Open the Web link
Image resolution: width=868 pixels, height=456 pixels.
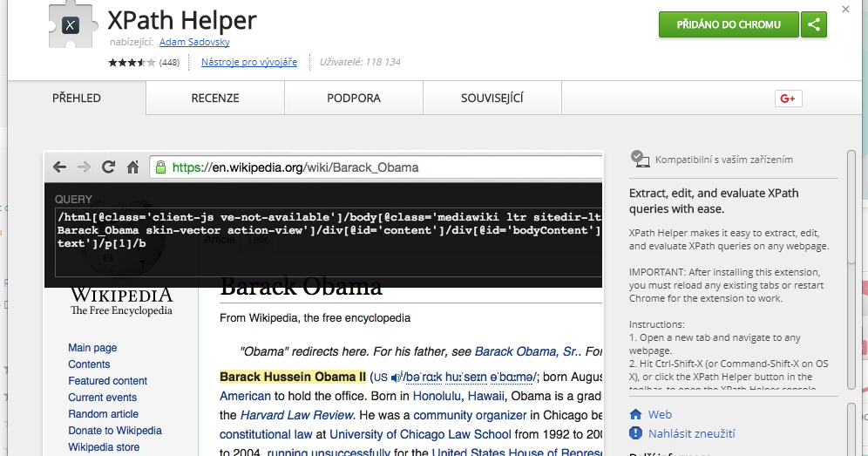tap(660, 414)
